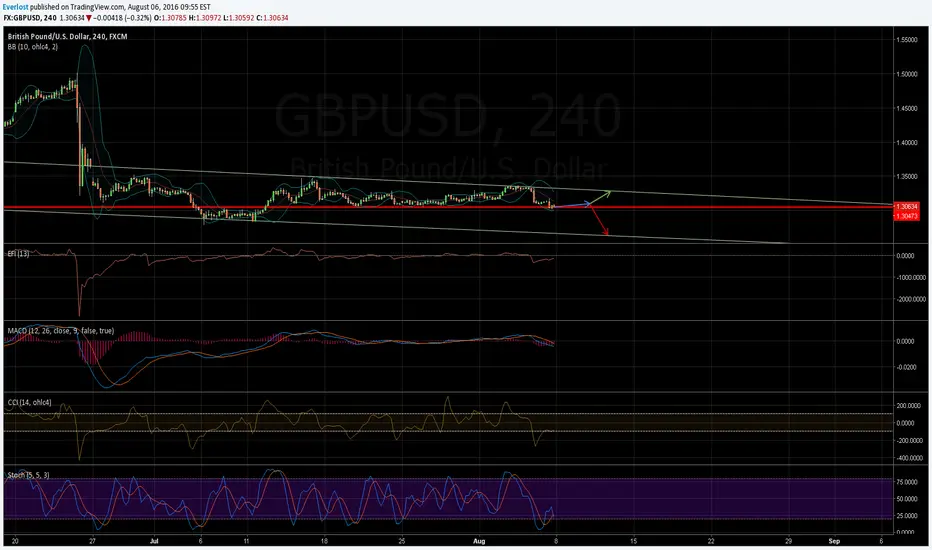Select the Stoch (5, 5, 3) indicator label
This screenshot has width=932, height=550.
(29, 475)
